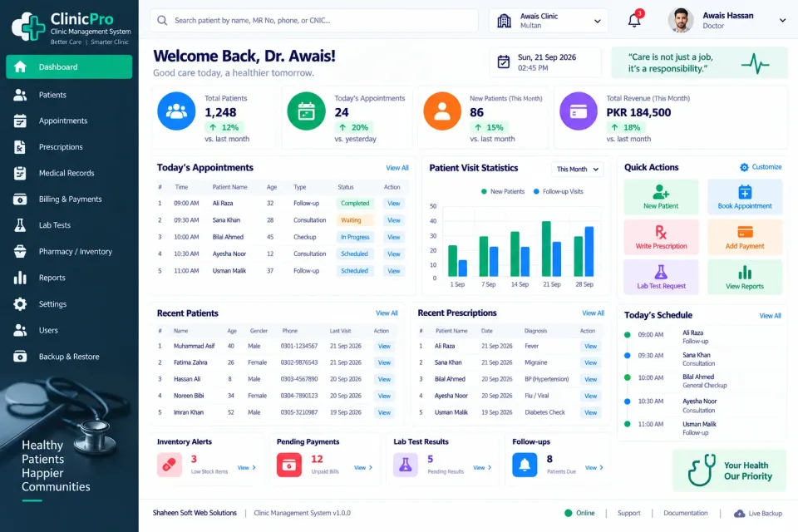Click the 21 Sep New Patients green bar

point(546,249)
